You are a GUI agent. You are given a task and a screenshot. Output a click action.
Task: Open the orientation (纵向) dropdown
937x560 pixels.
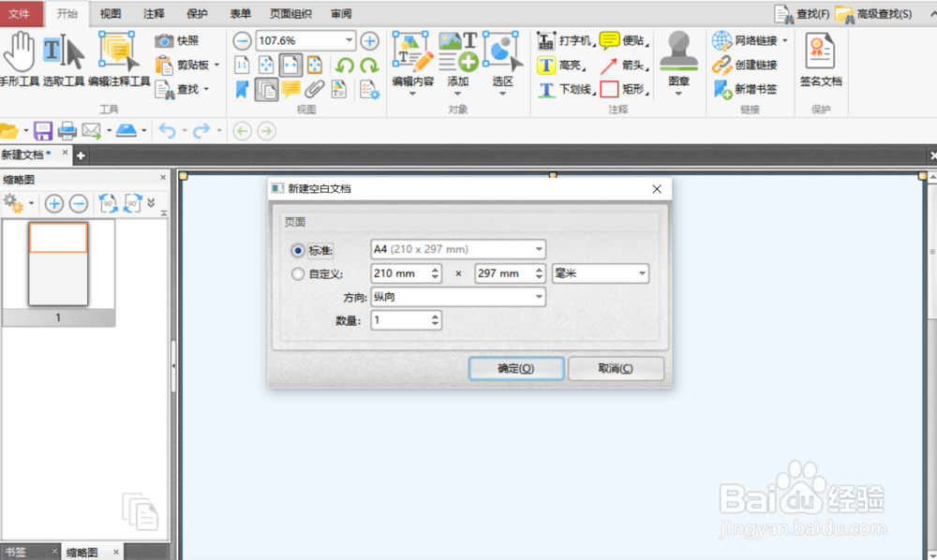[x=458, y=297]
